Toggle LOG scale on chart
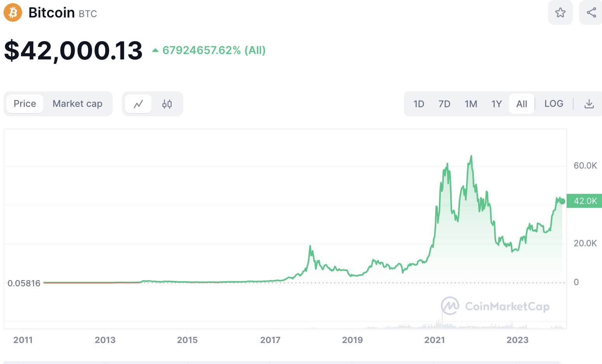Viewport: 602px width, 364px height. coord(554,104)
